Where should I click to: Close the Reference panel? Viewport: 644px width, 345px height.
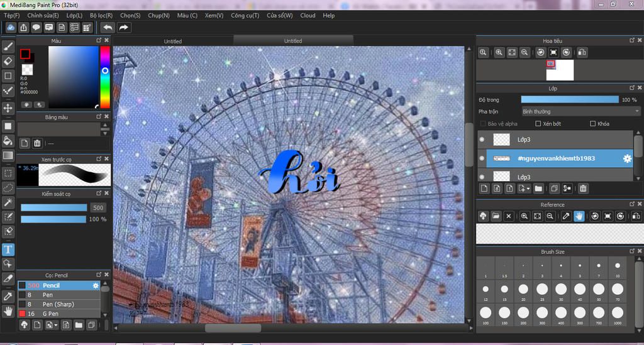pyautogui.click(x=640, y=204)
